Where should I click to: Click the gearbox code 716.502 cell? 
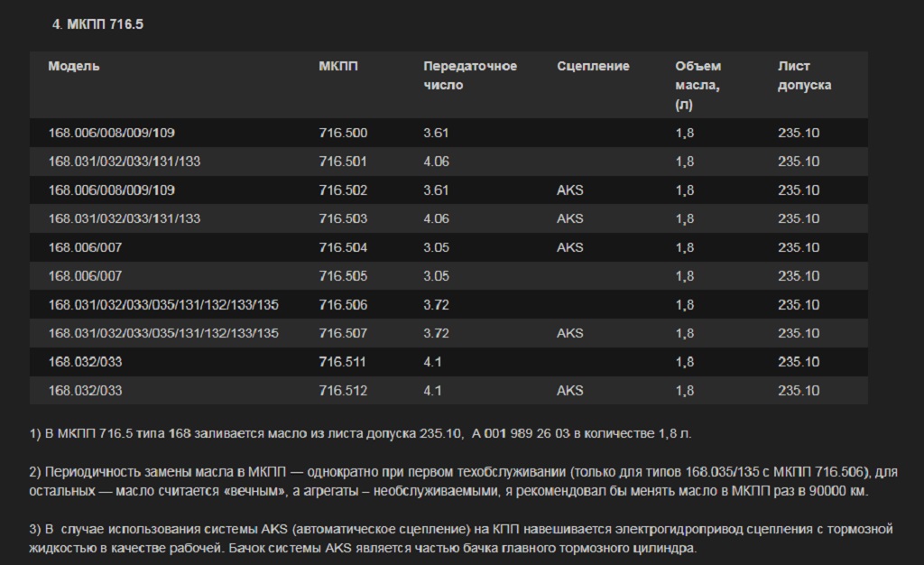pos(343,190)
